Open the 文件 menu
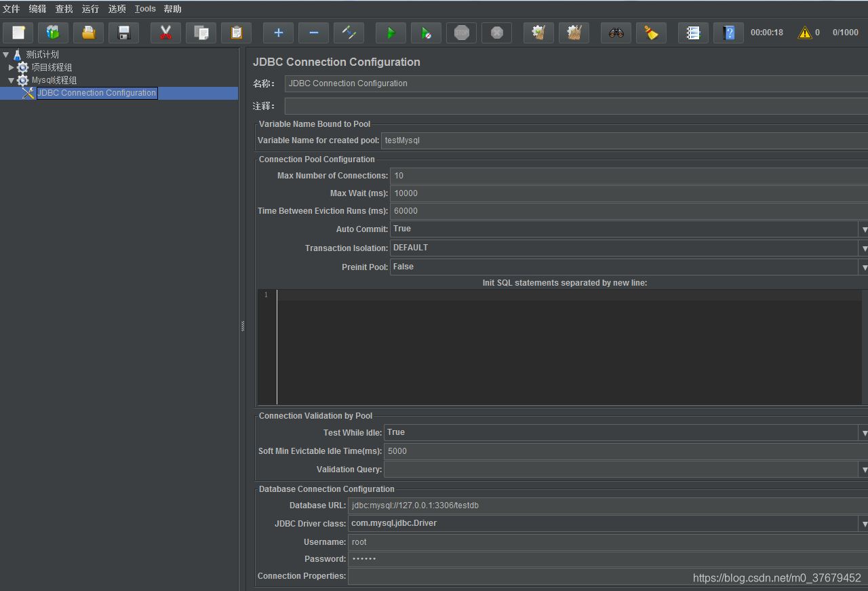This screenshot has height=591, width=868. 12,9
